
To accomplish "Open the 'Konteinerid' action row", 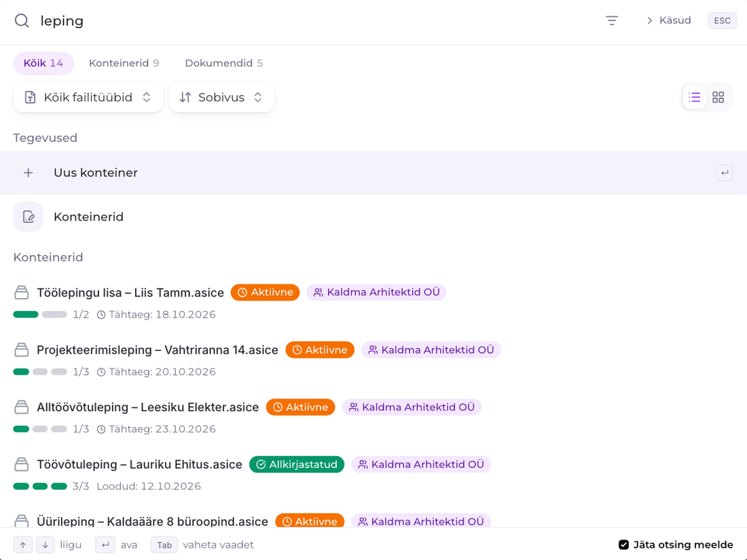I will (x=373, y=217).
